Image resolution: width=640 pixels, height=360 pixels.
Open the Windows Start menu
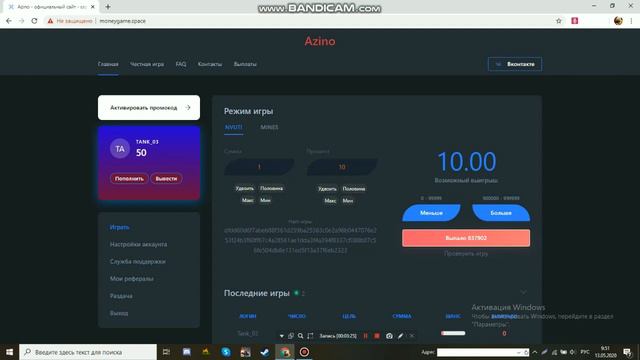9,352
